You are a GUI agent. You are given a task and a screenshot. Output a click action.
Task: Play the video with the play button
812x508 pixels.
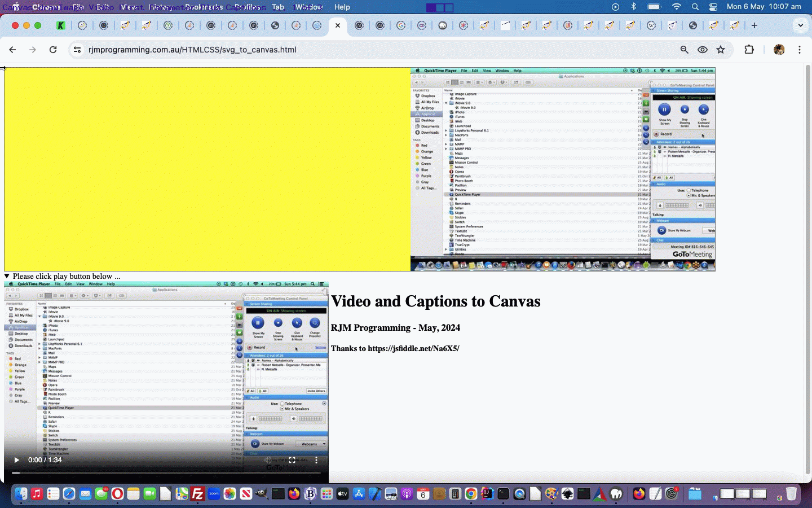coord(16,460)
